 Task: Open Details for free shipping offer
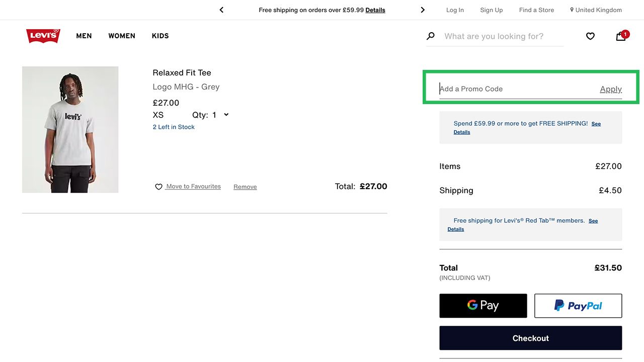coord(375,10)
